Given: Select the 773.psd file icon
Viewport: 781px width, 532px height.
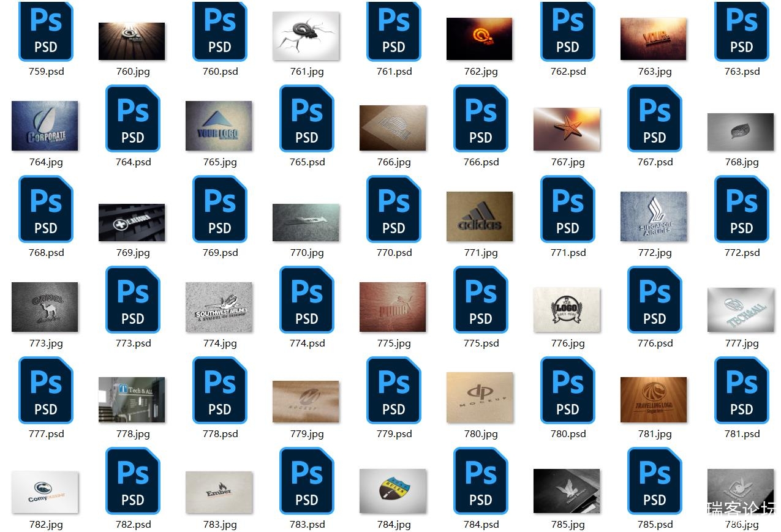Looking at the screenshot, I should (x=133, y=300).
